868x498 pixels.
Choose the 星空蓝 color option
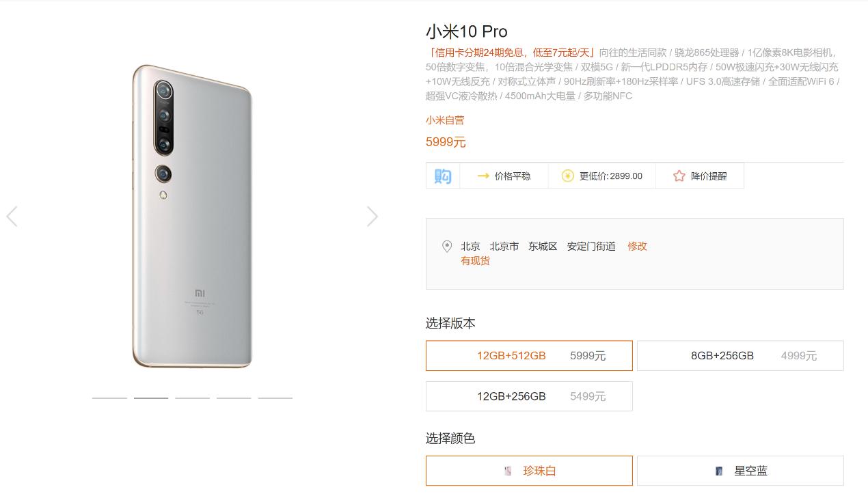click(x=740, y=471)
